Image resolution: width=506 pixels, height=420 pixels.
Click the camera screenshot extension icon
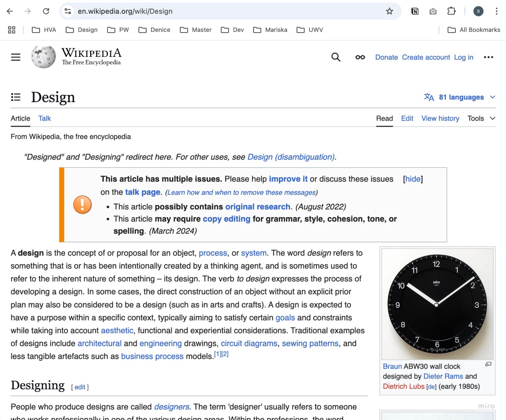coord(433,11)
